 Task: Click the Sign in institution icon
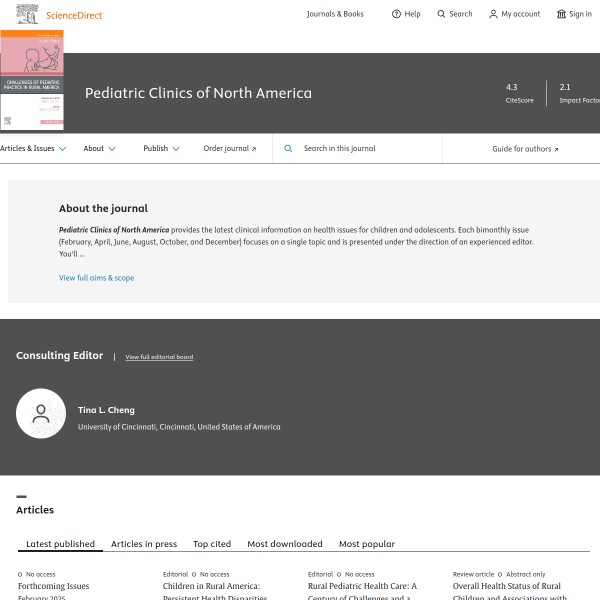(x=561, y=14)
